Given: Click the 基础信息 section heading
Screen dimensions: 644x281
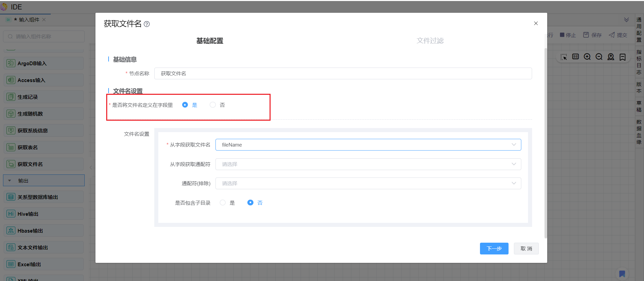Looking at the screenshot, I should coord(125,59).
